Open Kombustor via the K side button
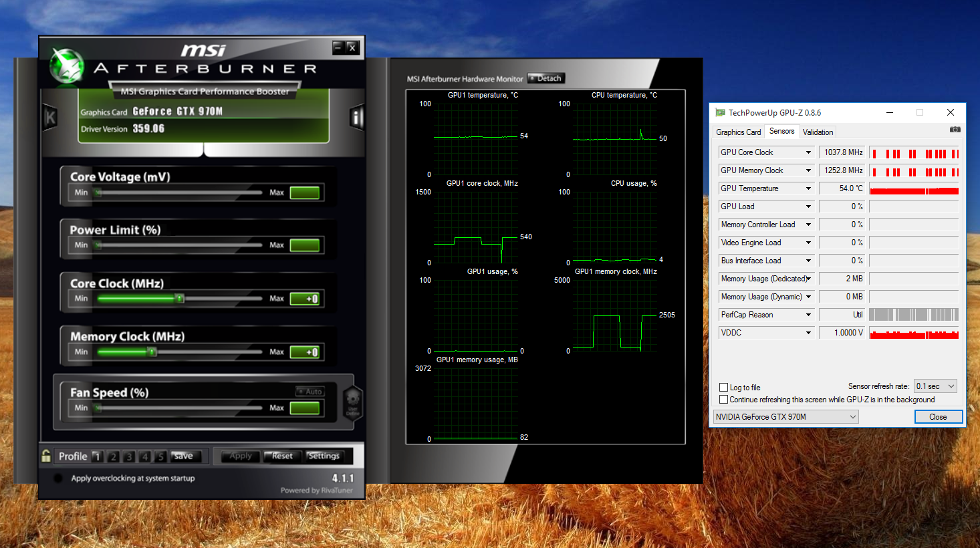This screenshot has height=548, width=980. tap(50, 118)
